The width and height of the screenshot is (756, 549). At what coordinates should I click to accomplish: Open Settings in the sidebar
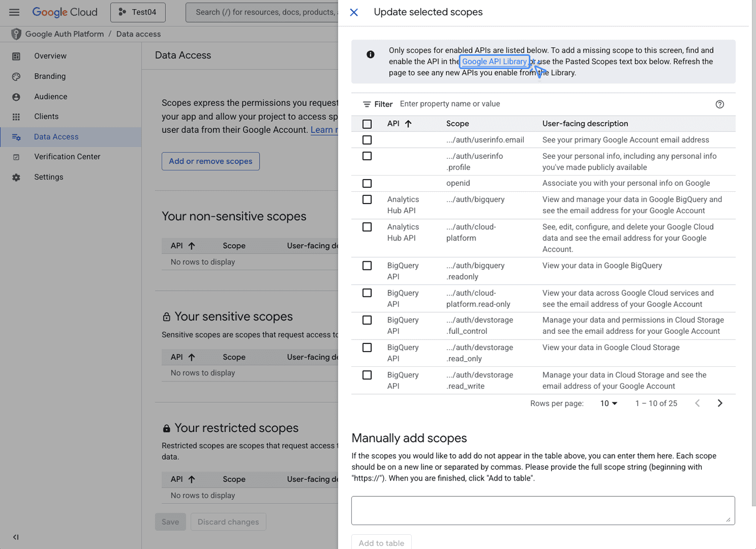tap(49, 177)
